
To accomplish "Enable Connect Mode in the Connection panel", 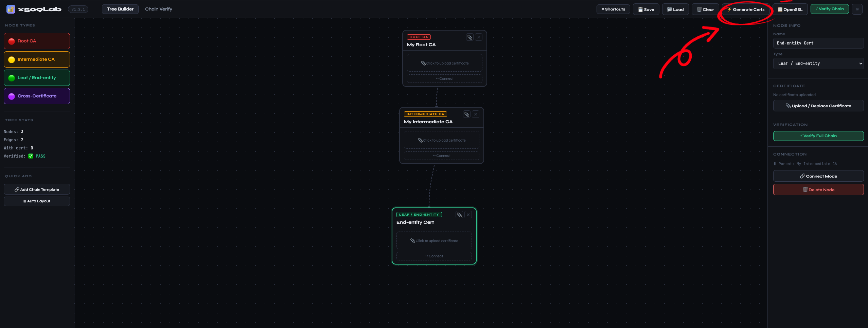I will (x=818, y=176).
